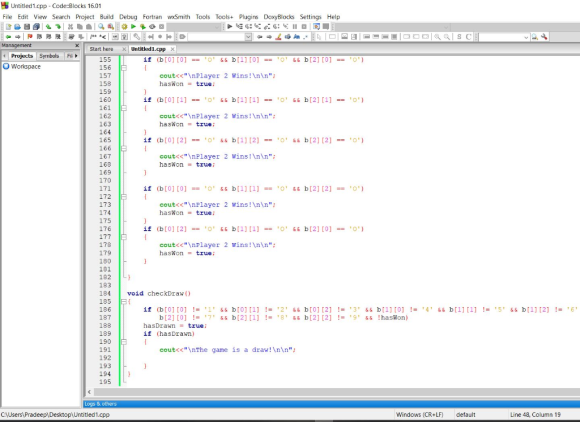Click the Build and run icon
Screen dimensions: 580x422
143,27
